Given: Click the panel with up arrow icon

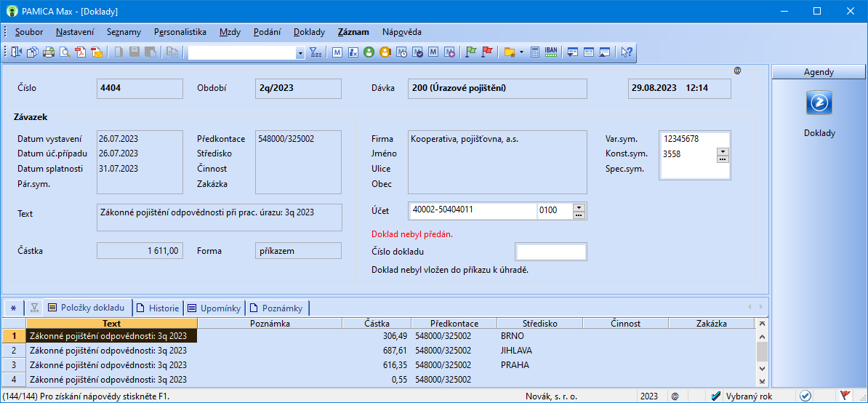Looking at the screenshot, I should coord(605,52).
